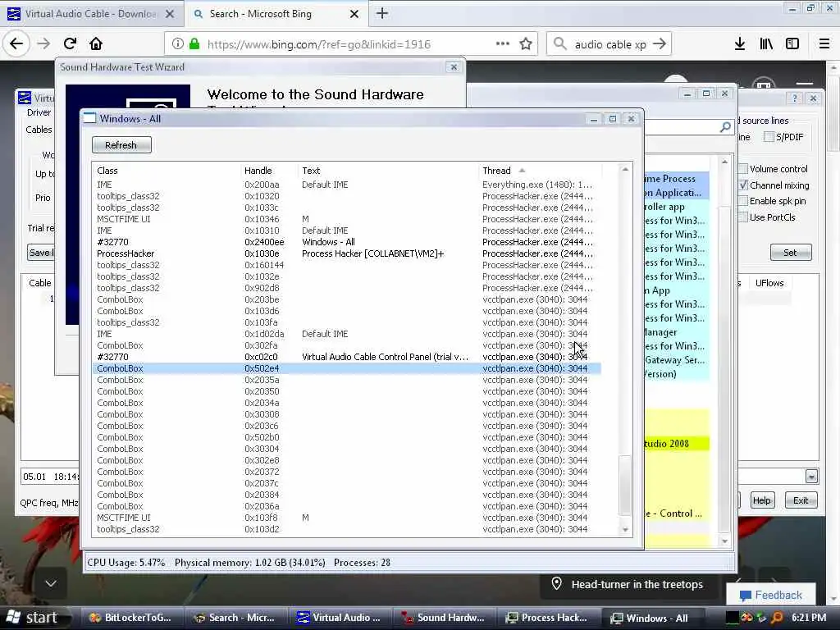The image size is (840, 630).
Task: Switch to Process Hack... taskbar item
Action: (x=547, y=618)
